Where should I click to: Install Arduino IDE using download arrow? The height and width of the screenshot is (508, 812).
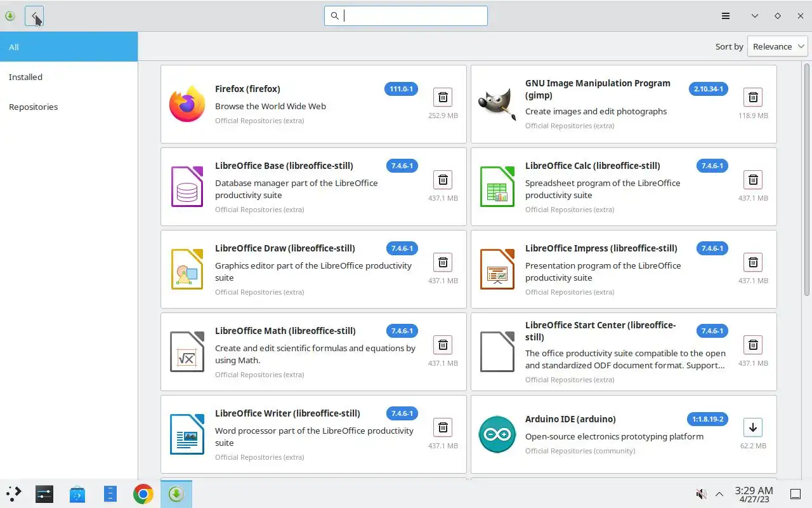753,427
